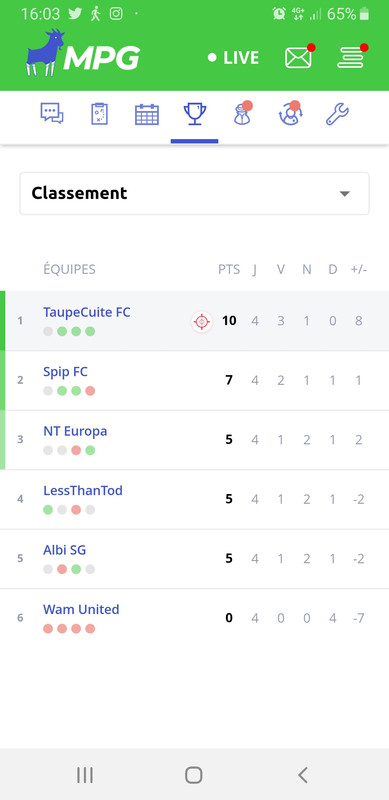Tap the target icon beside TaupeCuite FC

click(x=202, y=321)
